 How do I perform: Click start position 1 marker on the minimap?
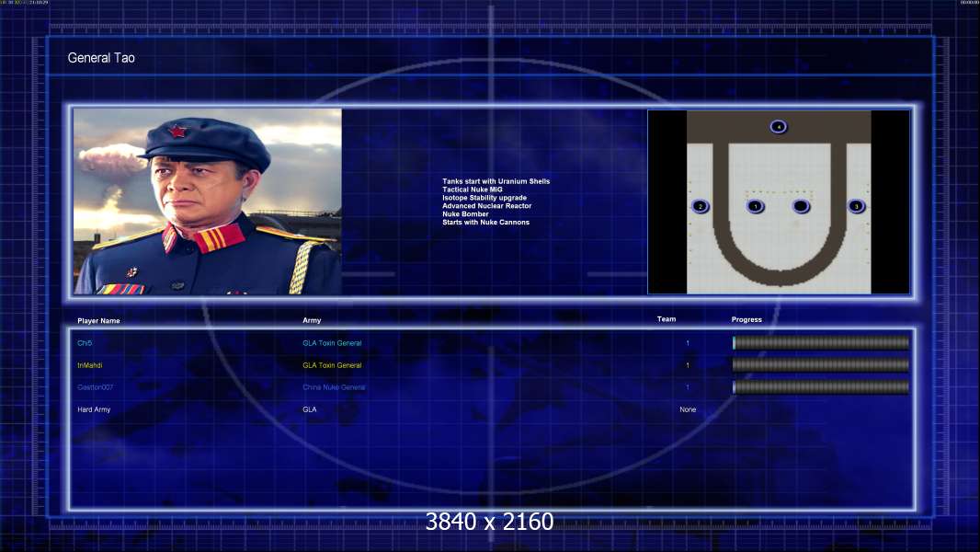pyautogui.click(x=755, y=206)
